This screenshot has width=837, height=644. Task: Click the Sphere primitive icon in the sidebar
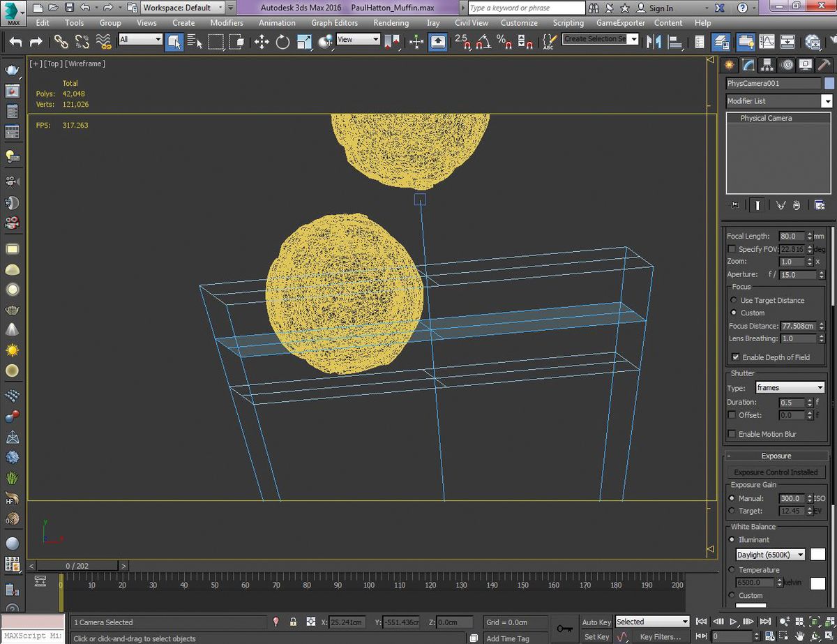pos(13,289)
